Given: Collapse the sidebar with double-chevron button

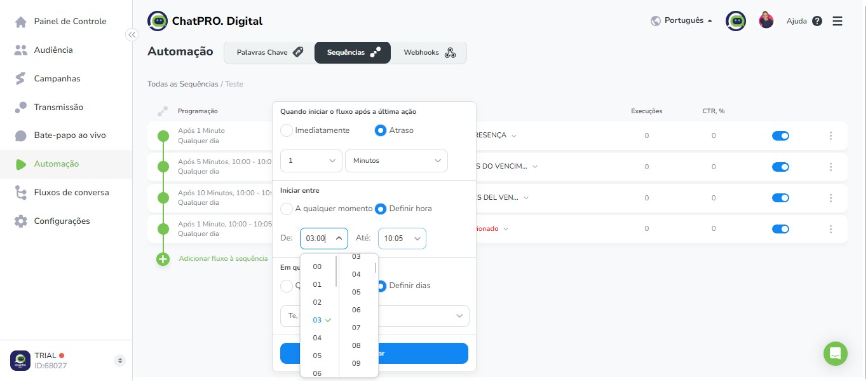Looking at the screenshot, I should (x=132, y=35).
